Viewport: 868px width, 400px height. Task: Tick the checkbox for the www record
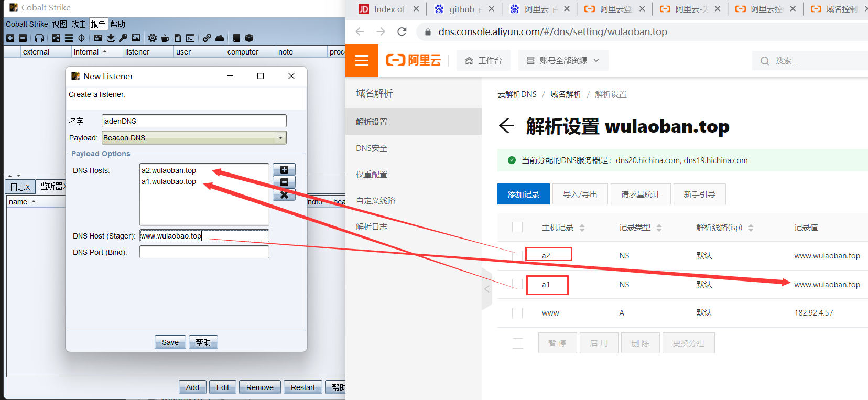(517, 313)
